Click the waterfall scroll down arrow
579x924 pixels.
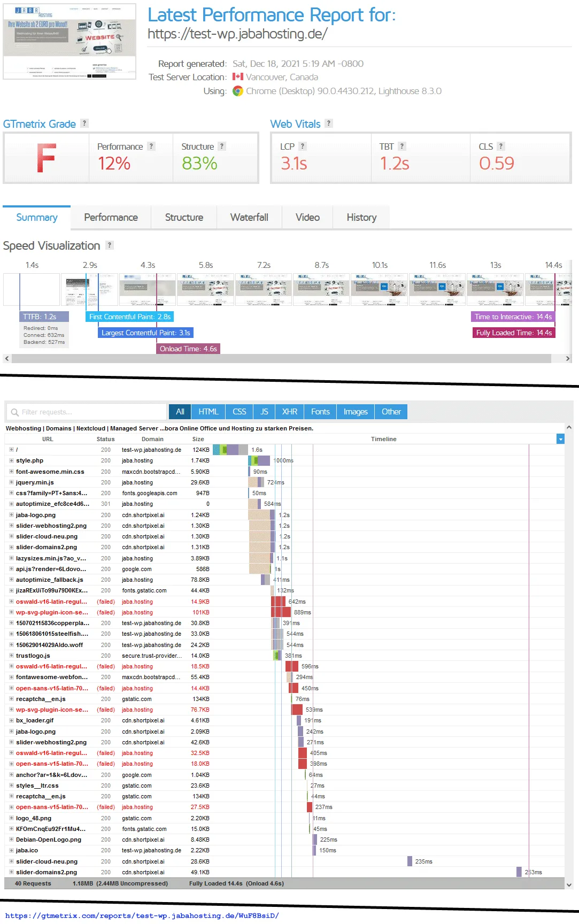tap(569, 885)
